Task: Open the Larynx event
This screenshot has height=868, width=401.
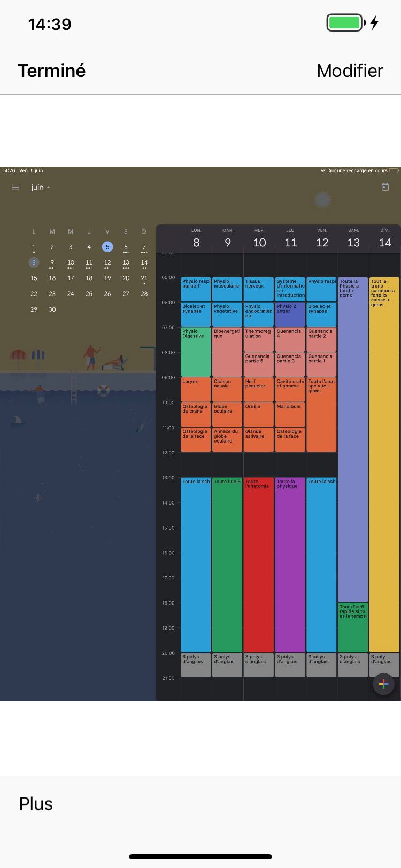Action: tap(196, 390)
